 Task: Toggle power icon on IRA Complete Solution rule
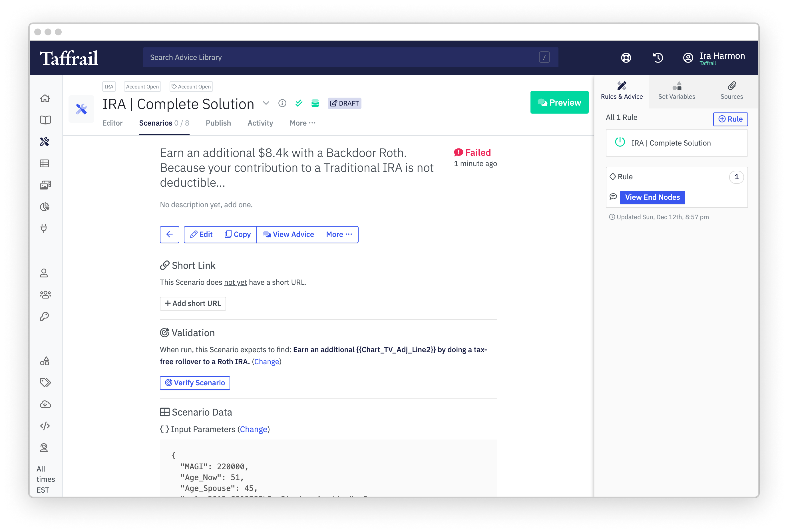click(620, 142)
